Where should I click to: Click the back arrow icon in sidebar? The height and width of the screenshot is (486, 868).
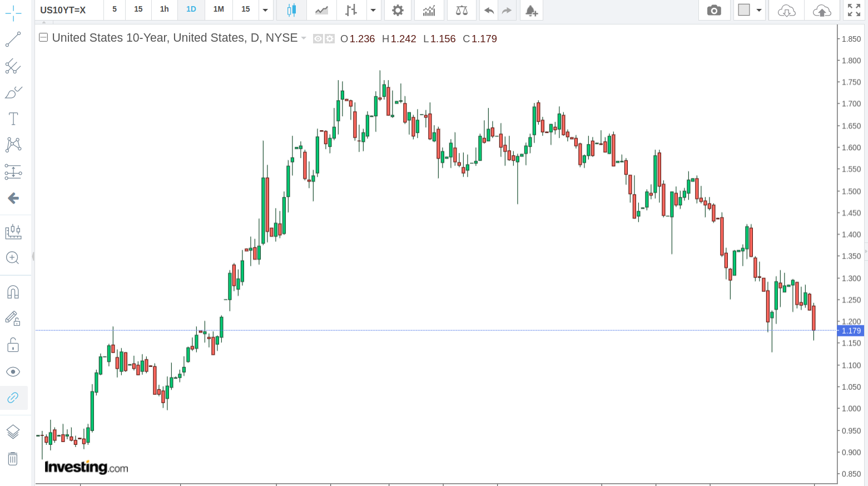click(x=13, y=198)
